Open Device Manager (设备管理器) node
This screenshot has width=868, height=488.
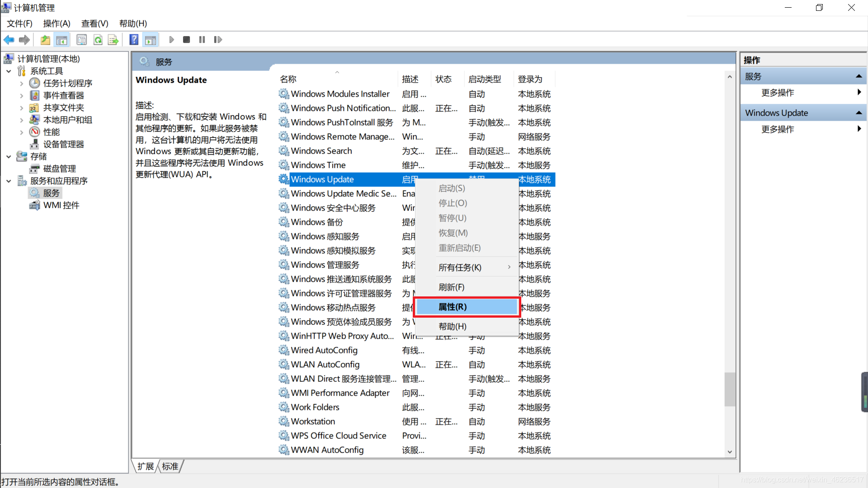(x=63, y=144)
